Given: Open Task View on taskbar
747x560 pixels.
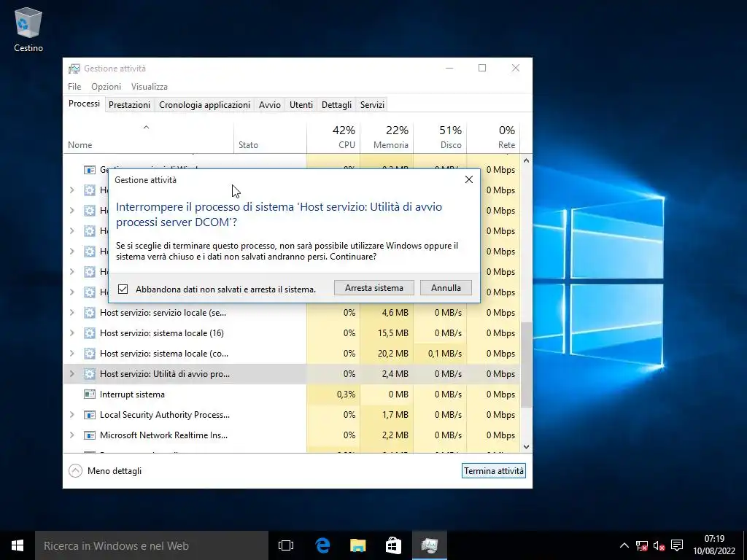Looking at the screenshot, I should pos(286,545).
